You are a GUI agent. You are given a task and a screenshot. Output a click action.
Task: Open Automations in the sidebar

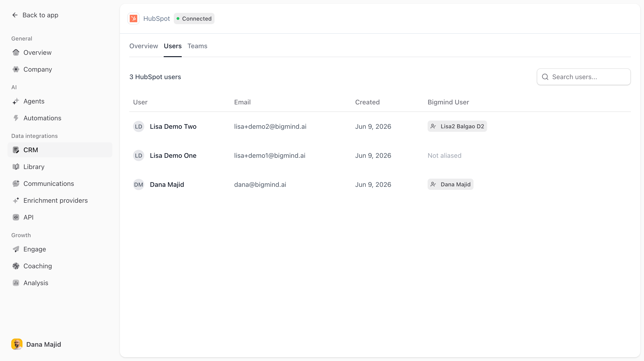[60, 118]
